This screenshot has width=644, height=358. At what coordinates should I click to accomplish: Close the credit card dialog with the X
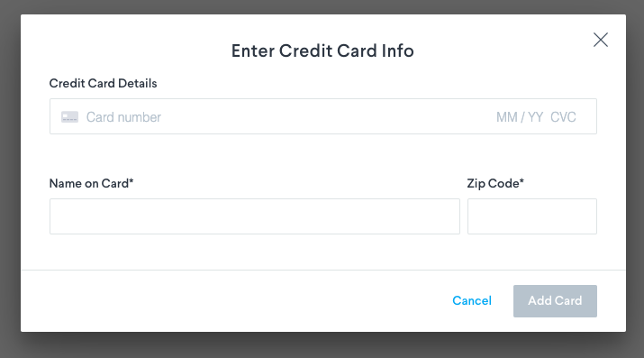click(601, 40)
